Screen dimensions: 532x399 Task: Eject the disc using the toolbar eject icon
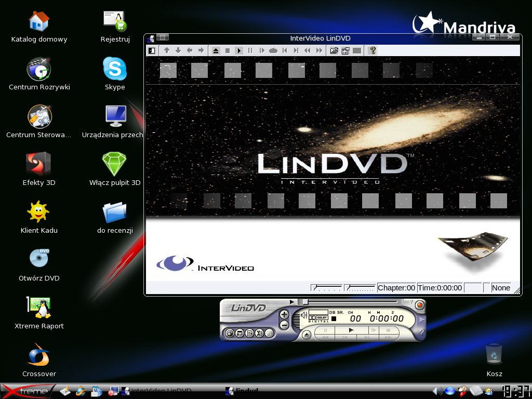click(216, 50)
